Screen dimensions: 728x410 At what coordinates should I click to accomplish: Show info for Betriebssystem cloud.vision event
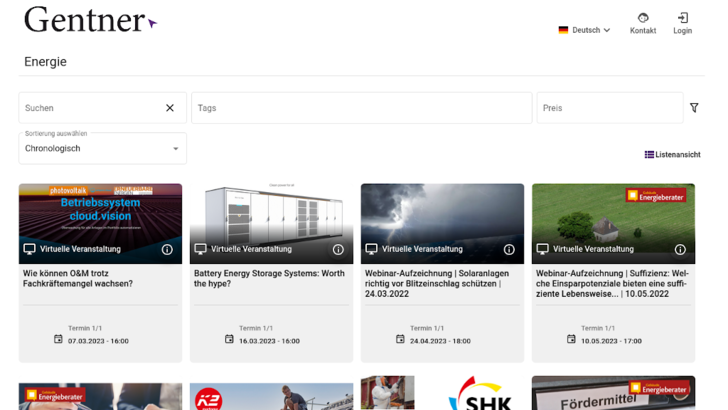pos(167,249)
